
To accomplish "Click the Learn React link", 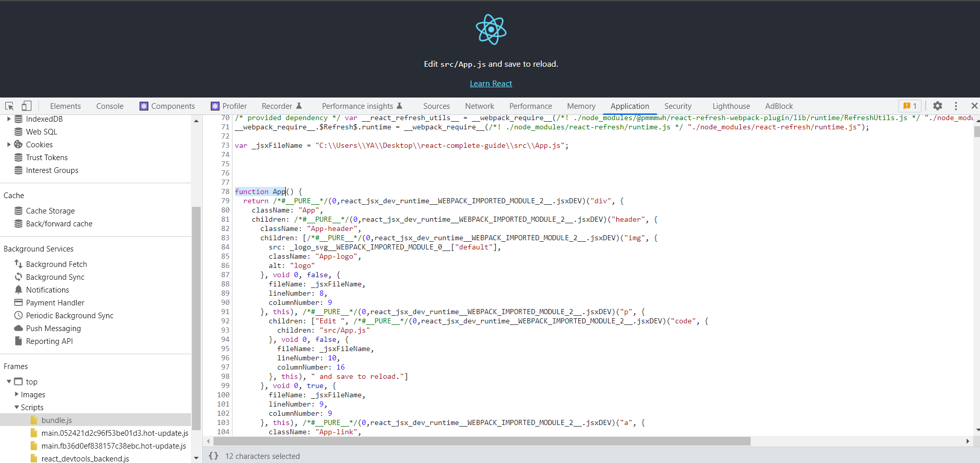I will pyautogui.click(x=491, y=83).
